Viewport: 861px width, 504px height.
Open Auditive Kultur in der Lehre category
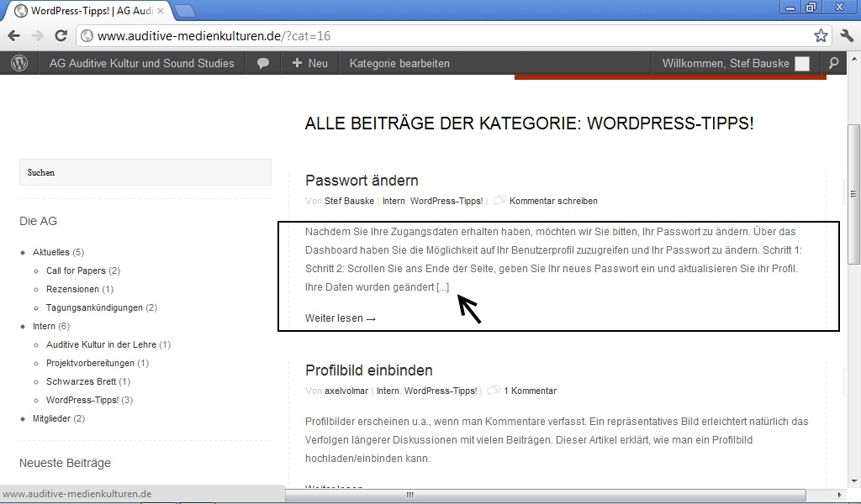point(101,345)
